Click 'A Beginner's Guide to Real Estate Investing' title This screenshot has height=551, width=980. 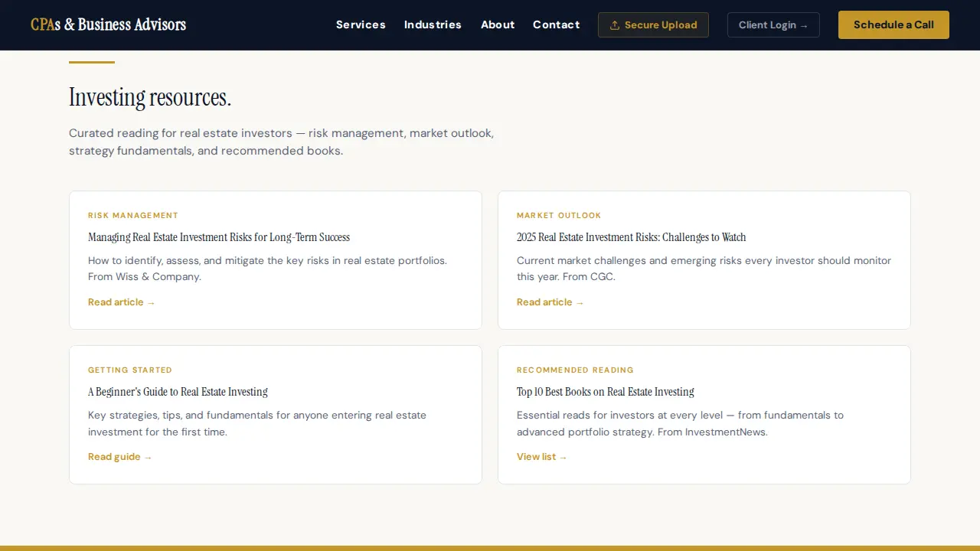click(x=178, y=392)
